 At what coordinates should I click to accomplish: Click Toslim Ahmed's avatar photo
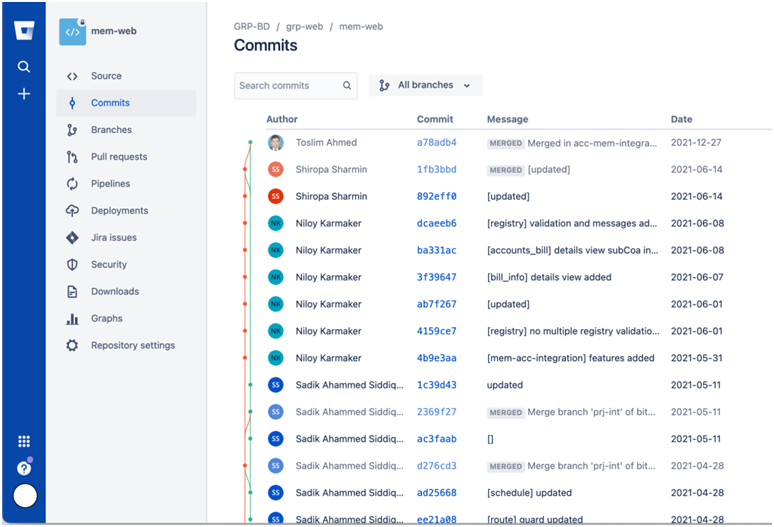(275, 143)
